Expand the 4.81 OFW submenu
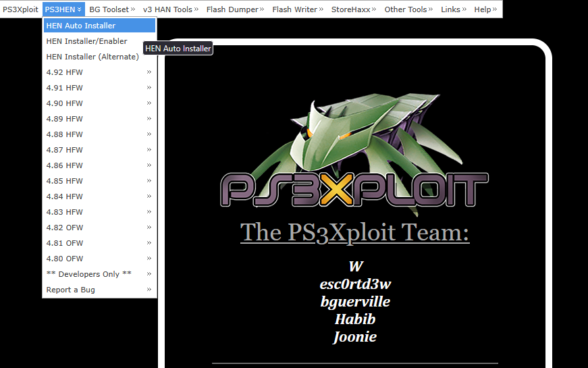588x368 pixels. tap(99, 243)
